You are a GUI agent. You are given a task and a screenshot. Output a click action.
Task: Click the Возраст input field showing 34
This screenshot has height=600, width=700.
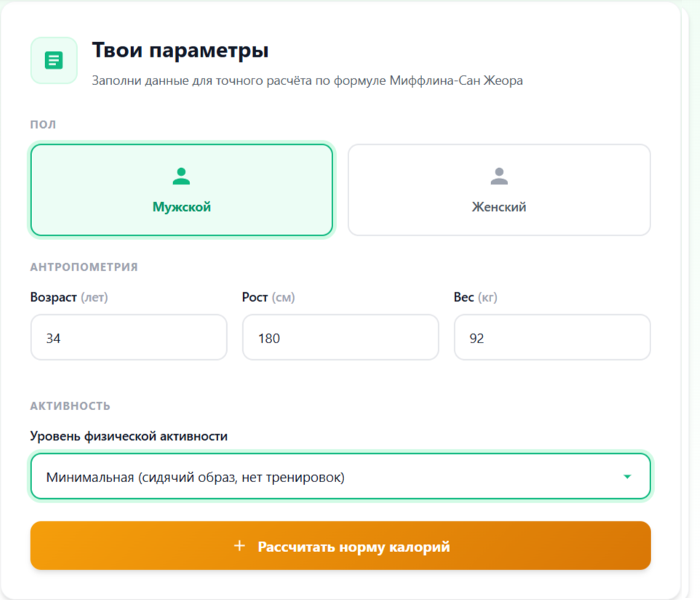pyautogui.click(x=128, y=337)
